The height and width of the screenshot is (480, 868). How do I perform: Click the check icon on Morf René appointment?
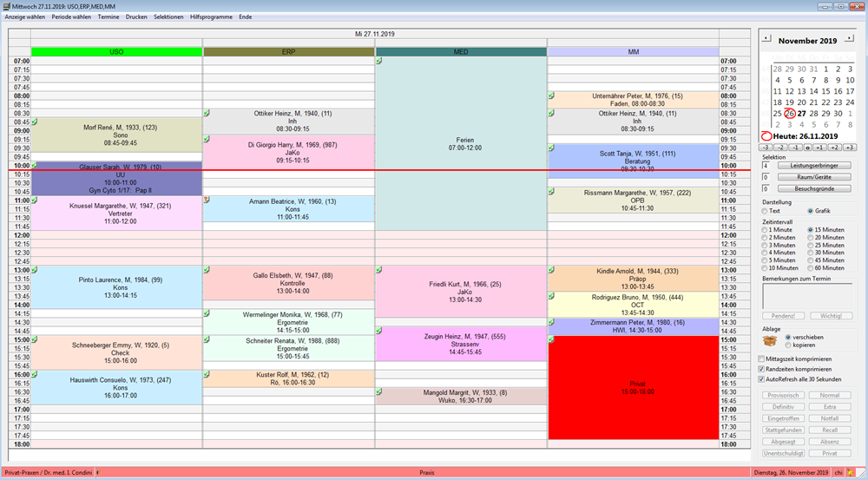35,122
